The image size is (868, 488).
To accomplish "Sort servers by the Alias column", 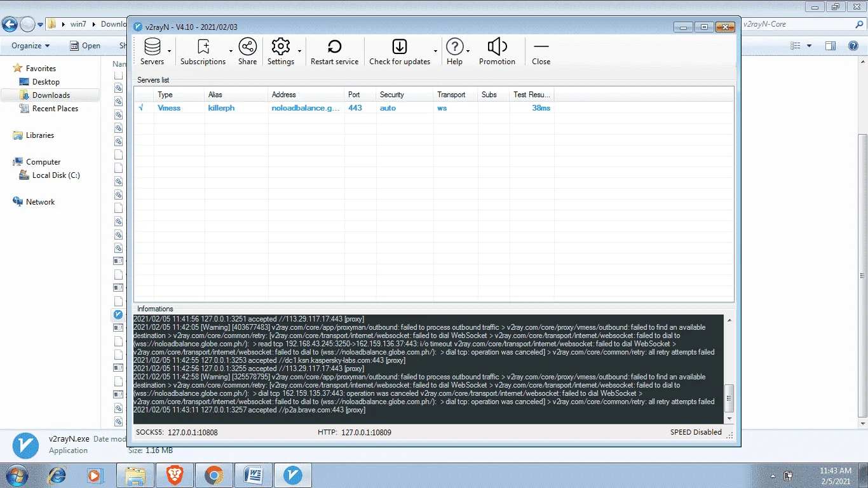I will coord(236,95).
